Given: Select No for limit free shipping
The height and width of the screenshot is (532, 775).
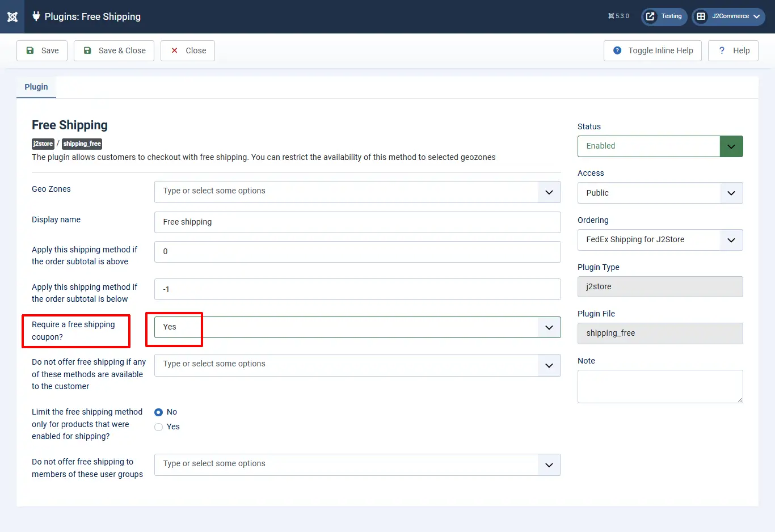Looking at the screenshot, I should (x=159, y=412).
